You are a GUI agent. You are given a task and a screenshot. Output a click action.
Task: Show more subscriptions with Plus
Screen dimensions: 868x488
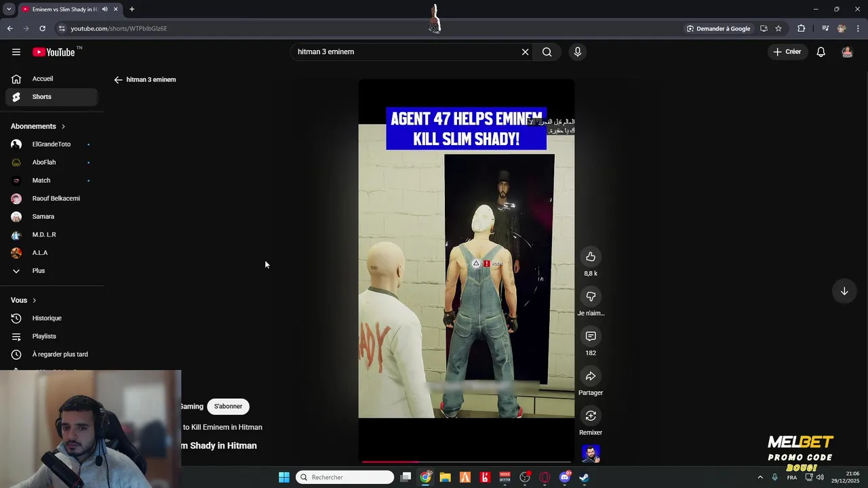(x=52, y=270)
